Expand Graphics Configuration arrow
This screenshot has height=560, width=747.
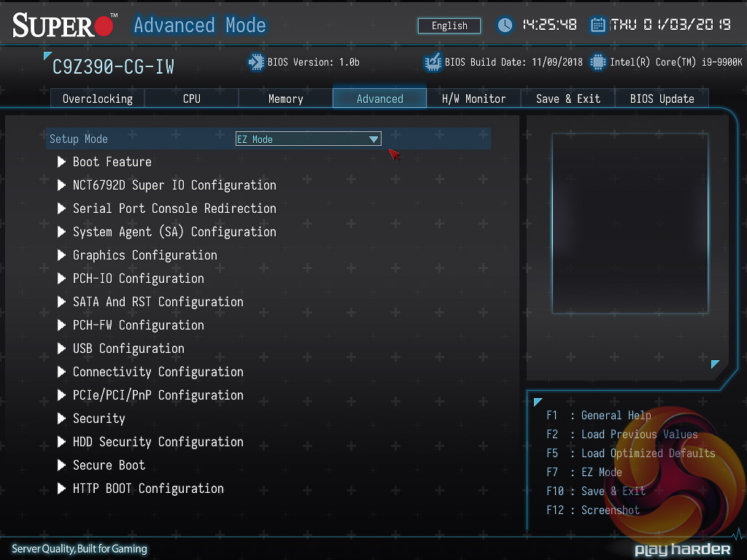coord(61,255)
